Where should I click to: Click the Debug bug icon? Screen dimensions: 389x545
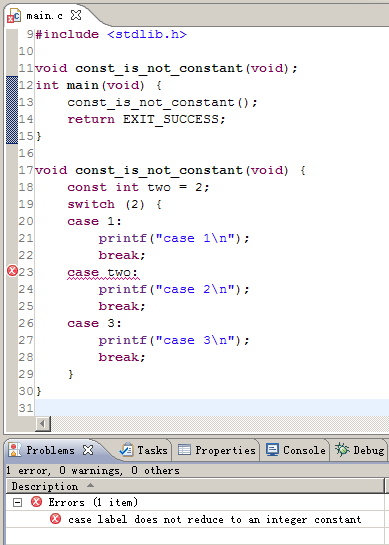point(342,450)
